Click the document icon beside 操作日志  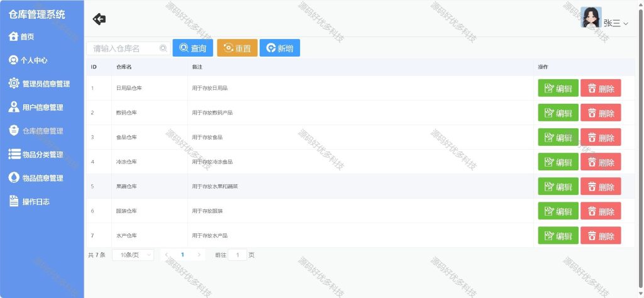coord(14,201)
